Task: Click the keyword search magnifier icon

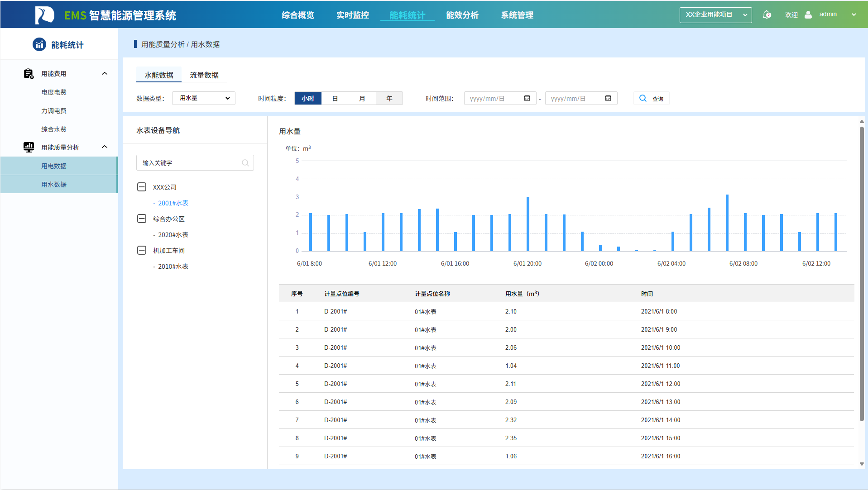Action: click(245, 163)
